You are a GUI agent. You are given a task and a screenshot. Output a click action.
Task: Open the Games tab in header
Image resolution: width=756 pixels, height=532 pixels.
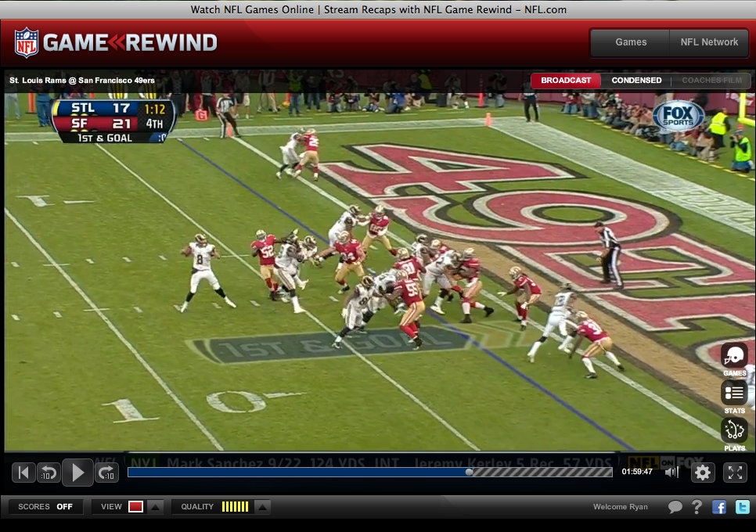click(631, 42)
